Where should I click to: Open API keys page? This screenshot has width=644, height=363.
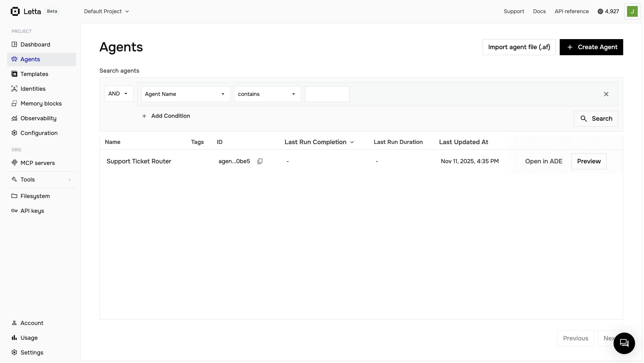coord(32,211)
